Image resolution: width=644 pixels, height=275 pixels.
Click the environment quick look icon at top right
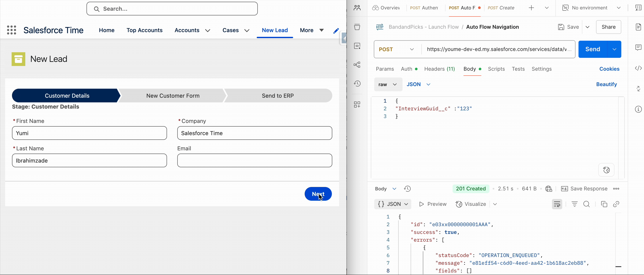point(638,8)
